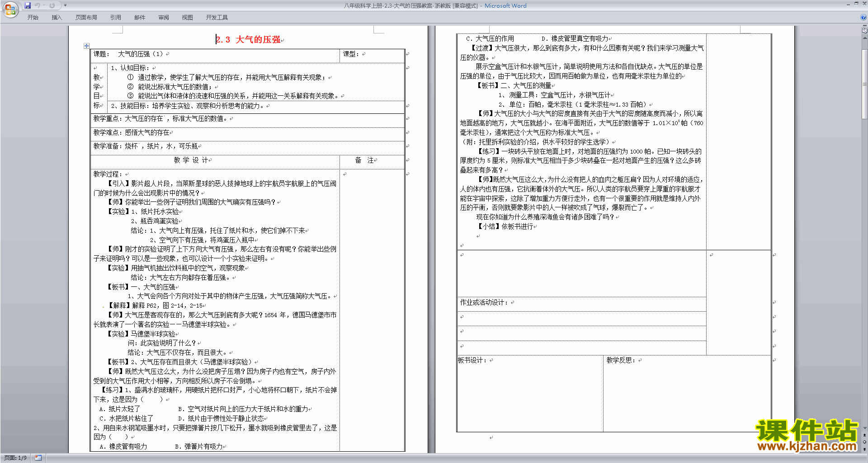868x463 pixels.
Task: Click the line 结论:大气左右方向都存在着压强
Action: tap(181, 278)
